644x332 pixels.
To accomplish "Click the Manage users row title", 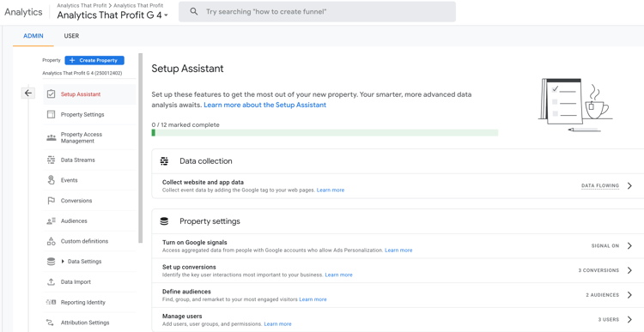I will [x=182, y=317].
